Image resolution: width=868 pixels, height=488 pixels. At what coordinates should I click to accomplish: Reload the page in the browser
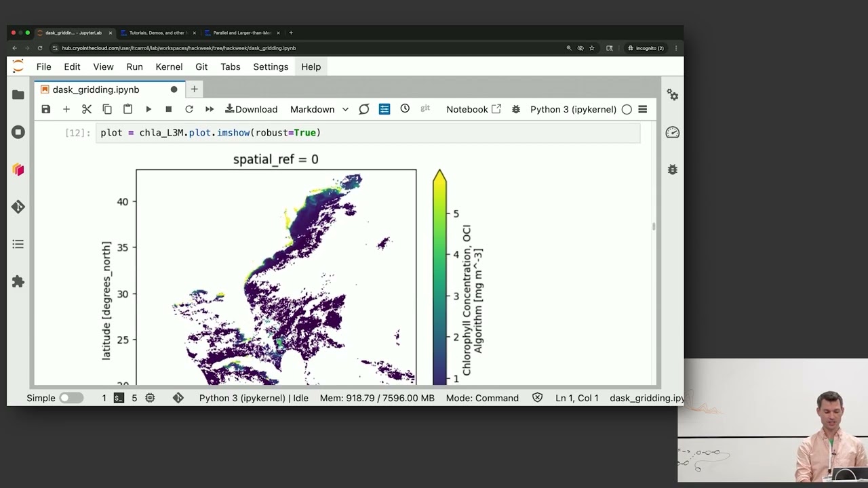(x=40, y=48)
